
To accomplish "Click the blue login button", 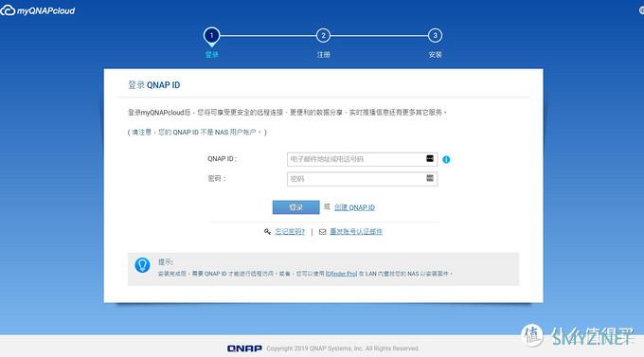I will [295, 207].
